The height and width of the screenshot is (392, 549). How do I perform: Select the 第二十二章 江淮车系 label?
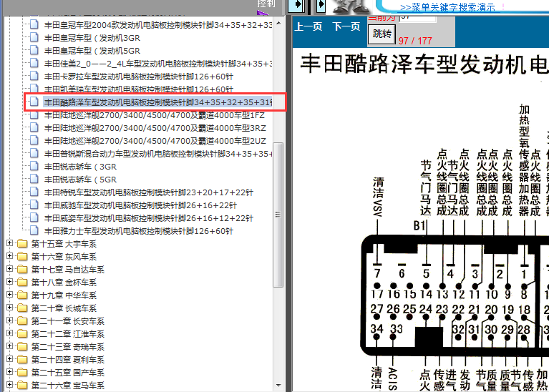[68, 333]
